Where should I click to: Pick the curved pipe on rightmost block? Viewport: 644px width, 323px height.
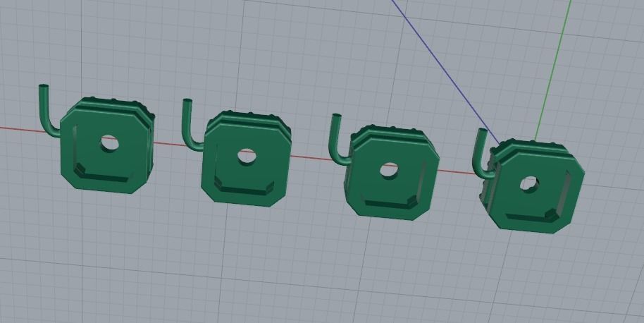484,153
